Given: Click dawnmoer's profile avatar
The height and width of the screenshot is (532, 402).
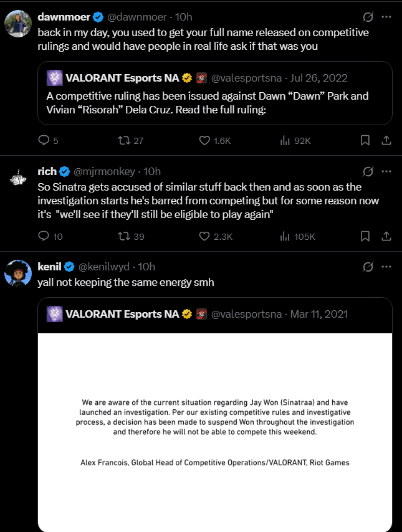Looking at the screenshot, I should pyautogui.click(x=19, y=24).
